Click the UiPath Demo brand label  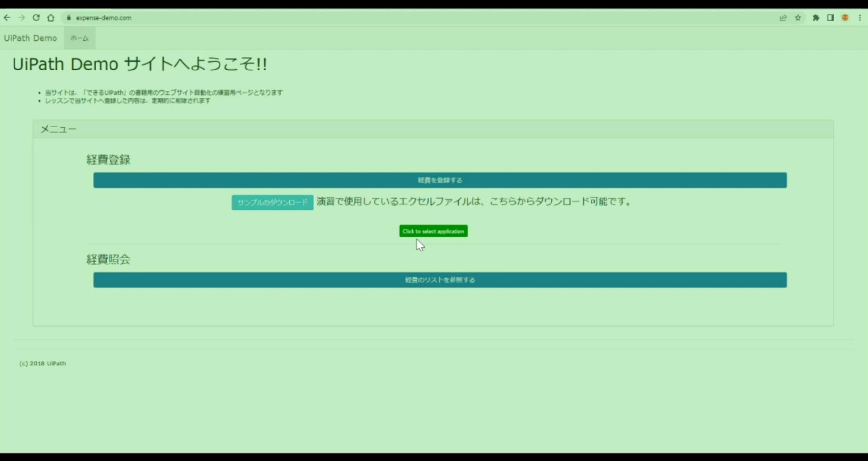click(x=30, y=38)
